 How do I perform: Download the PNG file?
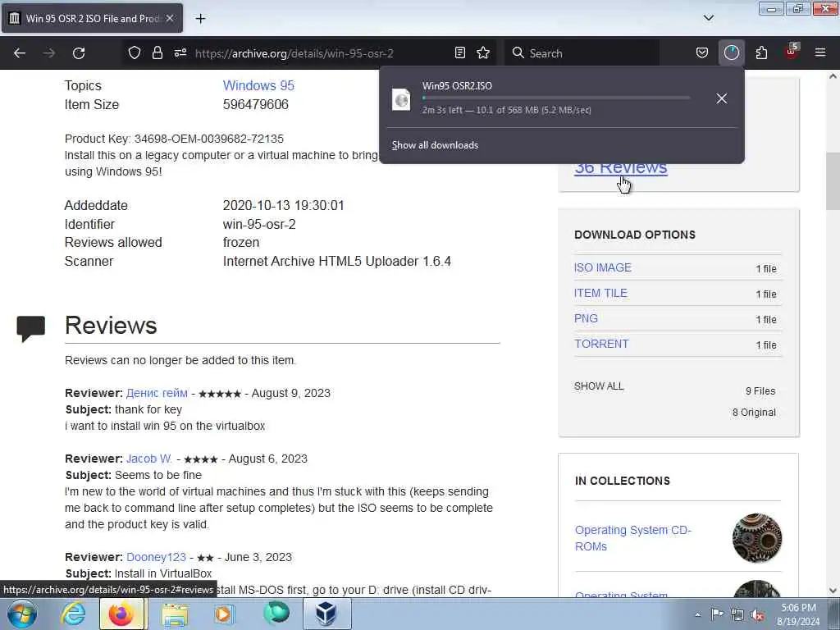tap(586, 318)
